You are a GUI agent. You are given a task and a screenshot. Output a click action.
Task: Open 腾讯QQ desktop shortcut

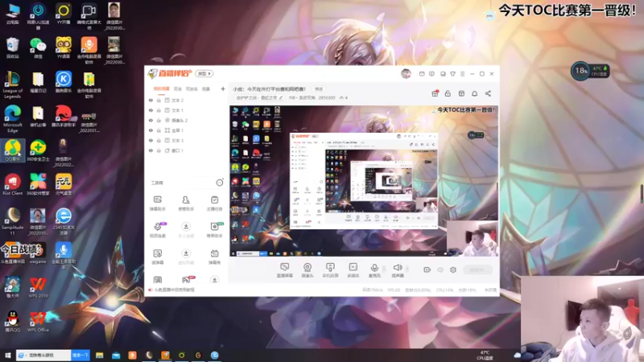12,322
